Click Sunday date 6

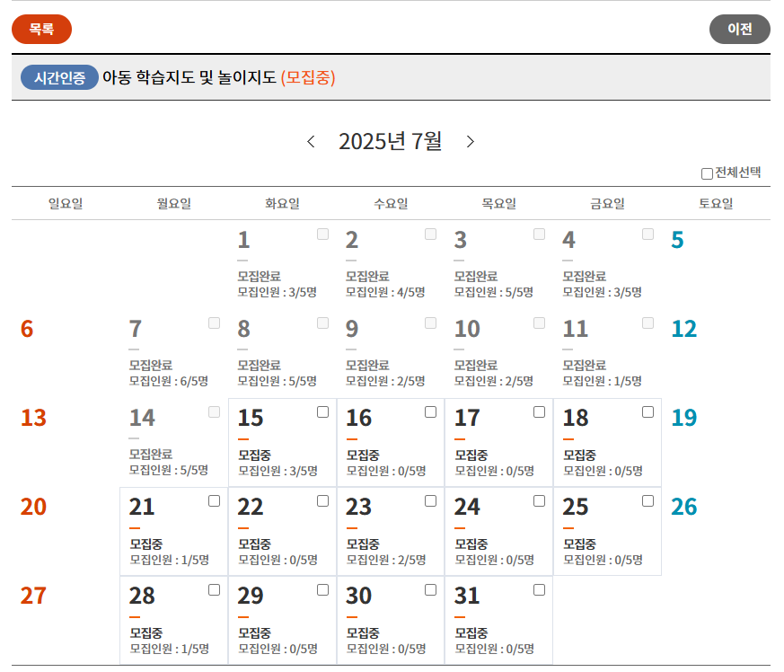pos(27,329)
